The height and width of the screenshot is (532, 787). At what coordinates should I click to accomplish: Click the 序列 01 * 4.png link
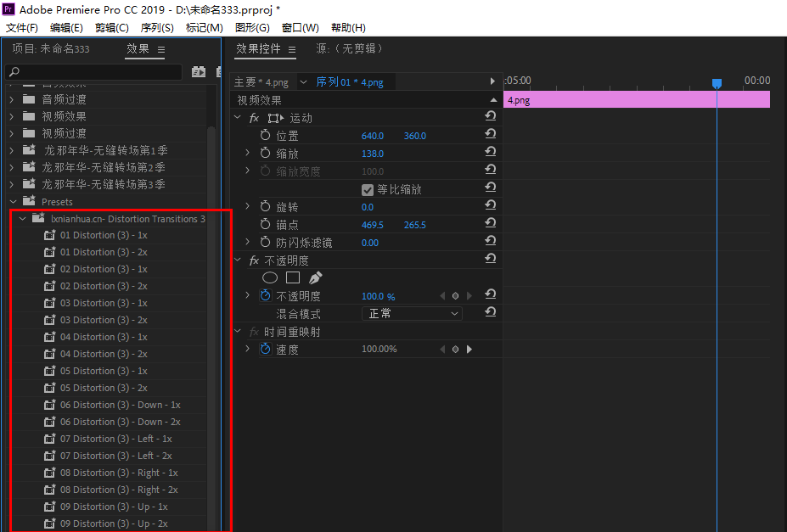(x=349, y=82)
